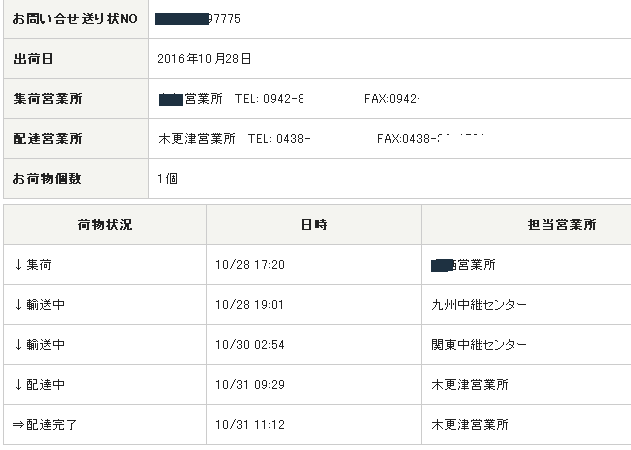Select the shipping date 2016年10月28日

[204, 59]
